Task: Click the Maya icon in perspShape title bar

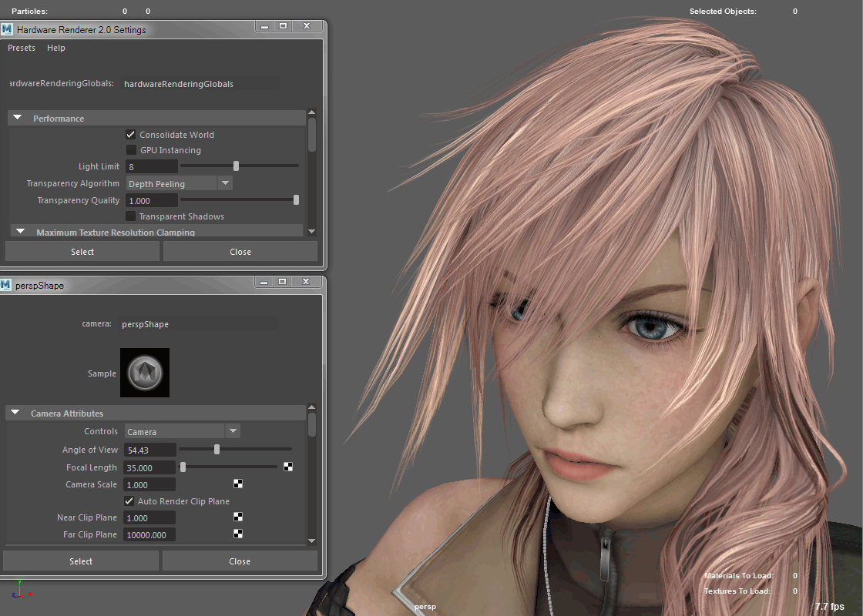Action: point(5,285)
